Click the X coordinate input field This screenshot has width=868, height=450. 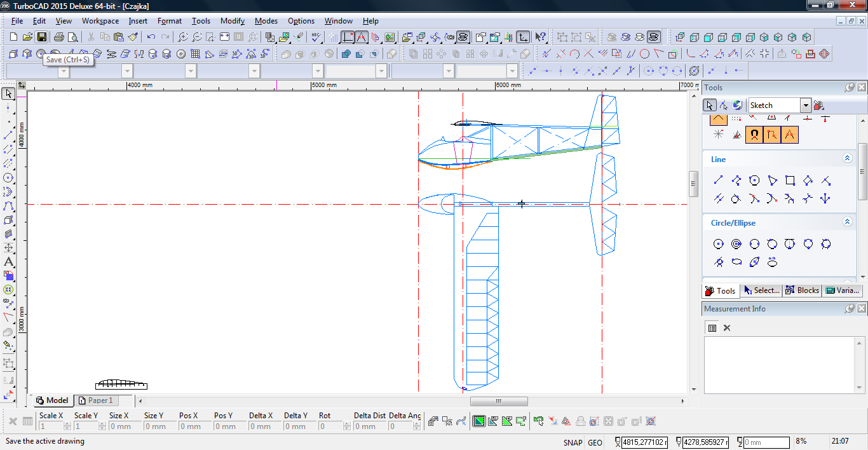644,442
